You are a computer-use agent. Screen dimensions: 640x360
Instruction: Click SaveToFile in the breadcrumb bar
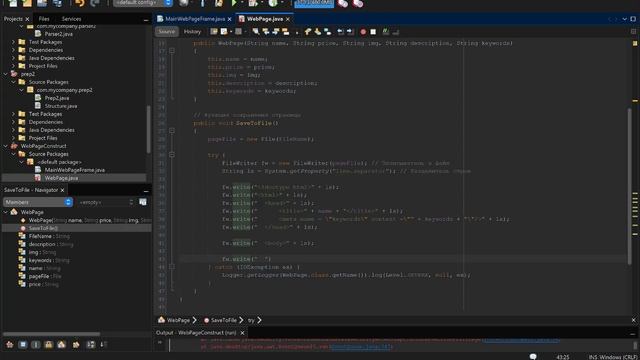(224, 320)
